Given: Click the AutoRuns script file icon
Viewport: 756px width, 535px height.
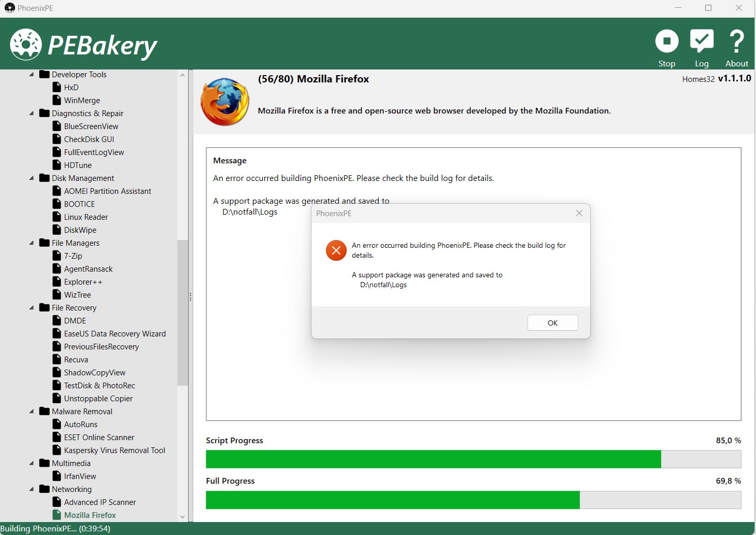Looking at the screenshot, I should (x=57, y=424).
